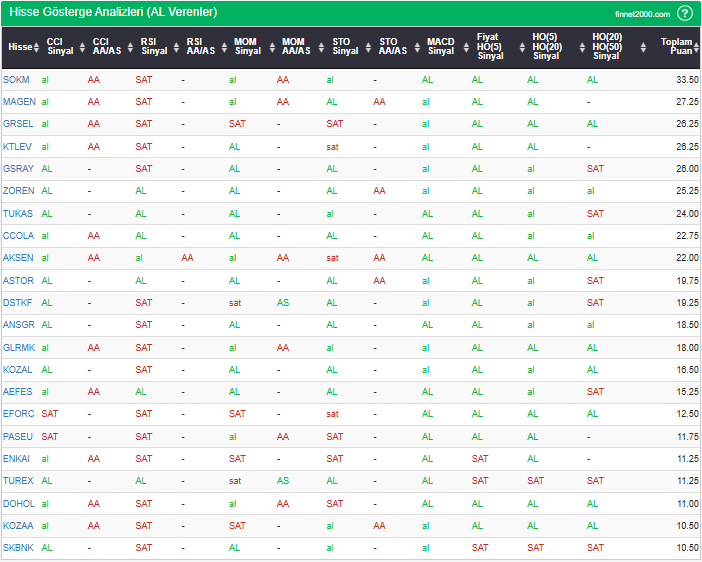Open the help question mark icon

(685, 13)
